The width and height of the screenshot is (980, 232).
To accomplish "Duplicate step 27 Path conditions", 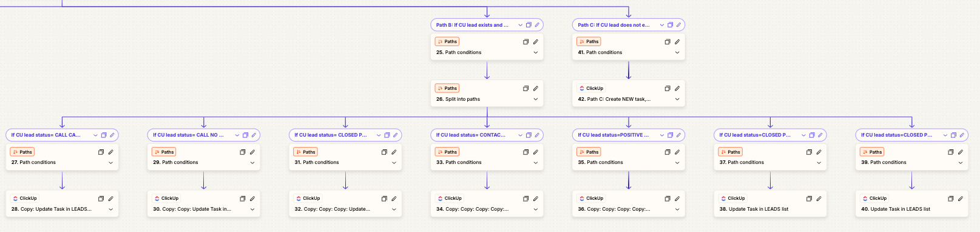I will point(101,152).
